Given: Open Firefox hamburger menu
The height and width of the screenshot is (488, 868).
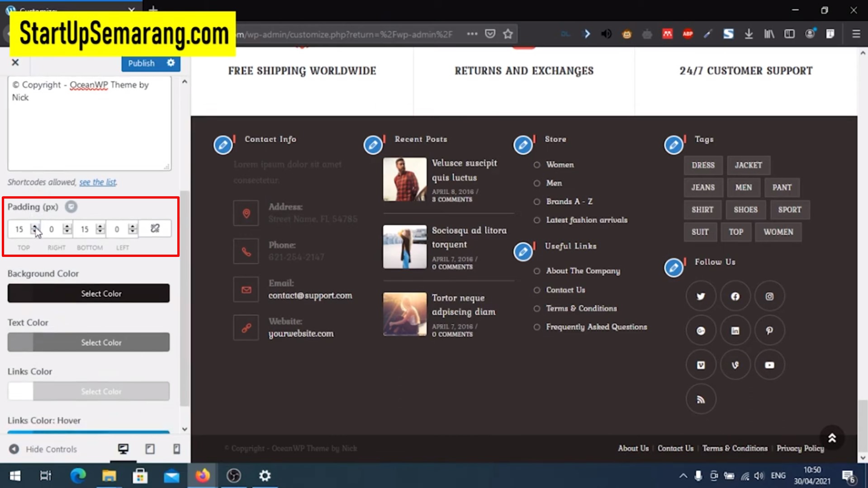Looking at the screenshot, I should pyautogui.click(x=856, y=34).
